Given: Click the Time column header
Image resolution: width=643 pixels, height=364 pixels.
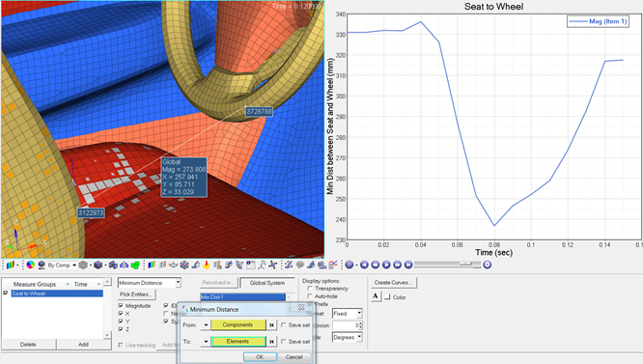Looking at the screenshot, I should tap(80, 284).
